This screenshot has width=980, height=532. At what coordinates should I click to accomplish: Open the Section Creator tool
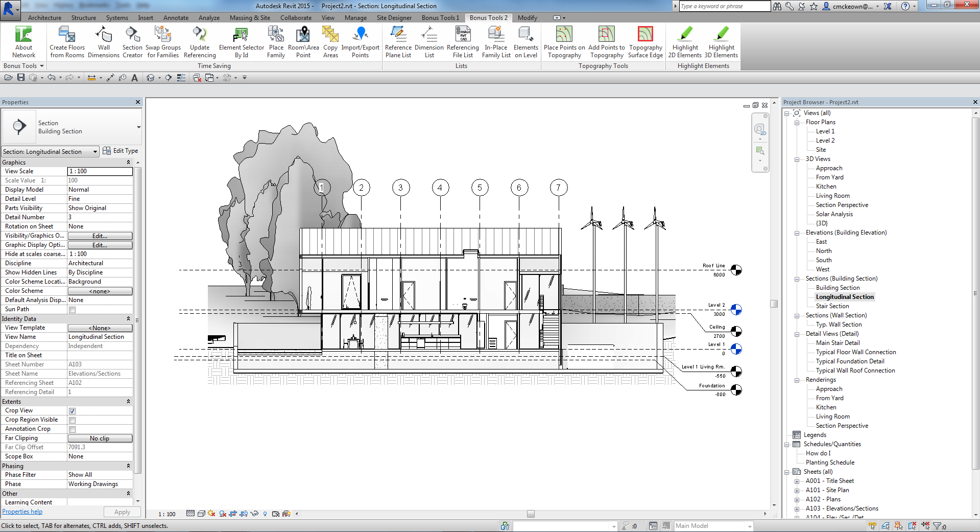pos(132,41)
